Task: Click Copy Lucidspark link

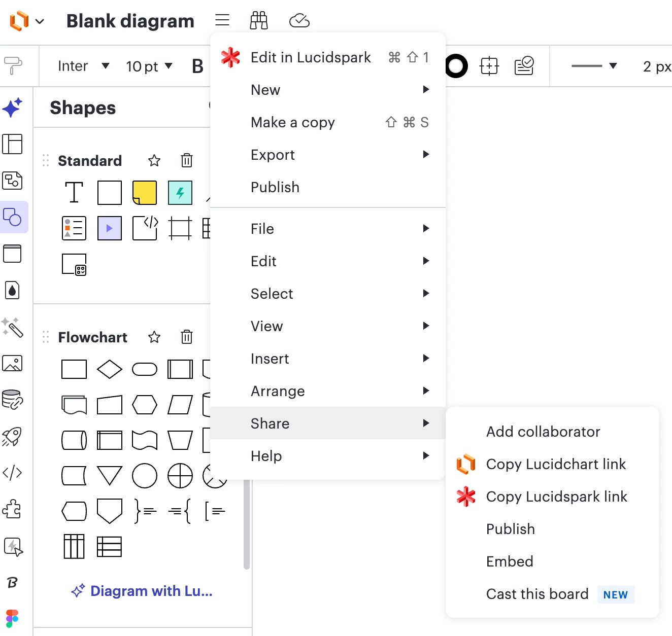Action: tap(552, 497)
